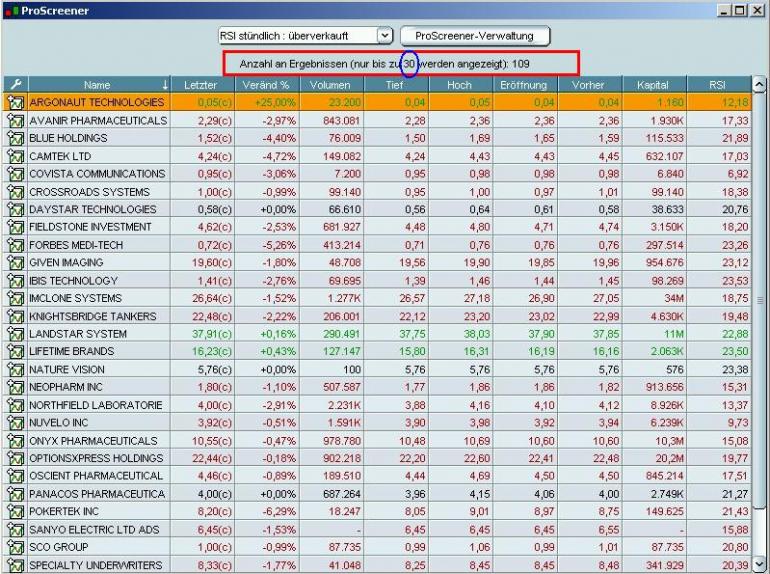Click chart icon next to NUVELO INC
770x574 pixels.
(x=14, y=423)
